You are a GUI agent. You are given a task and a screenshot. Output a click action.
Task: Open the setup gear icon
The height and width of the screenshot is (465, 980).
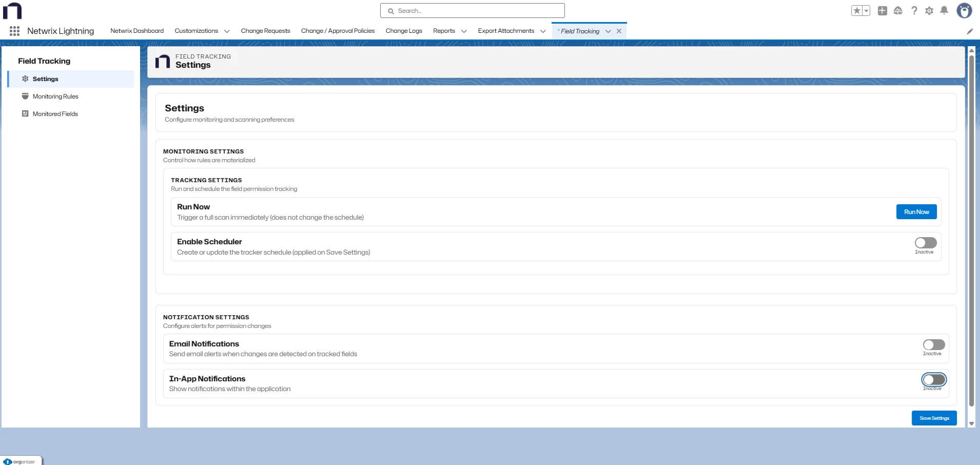click(x=929, y=11)
